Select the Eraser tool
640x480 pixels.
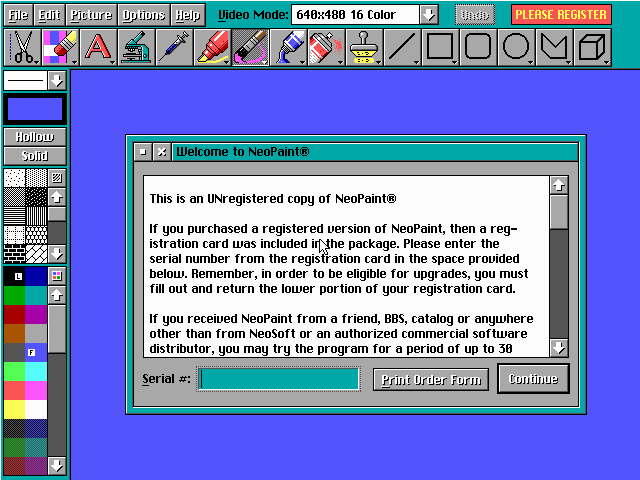pyautogui.click(x=61, y=47)
